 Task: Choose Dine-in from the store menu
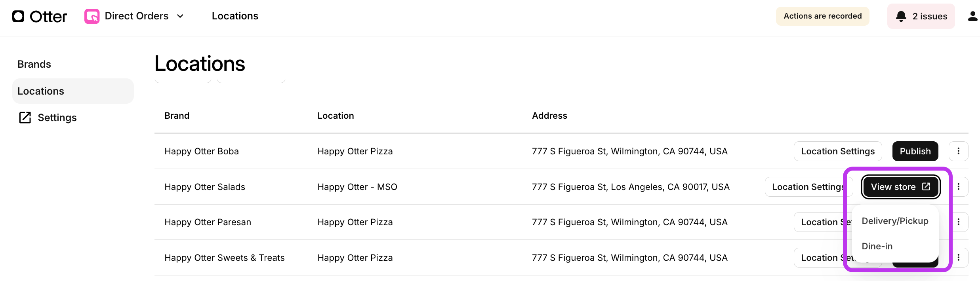coord(877,246)
